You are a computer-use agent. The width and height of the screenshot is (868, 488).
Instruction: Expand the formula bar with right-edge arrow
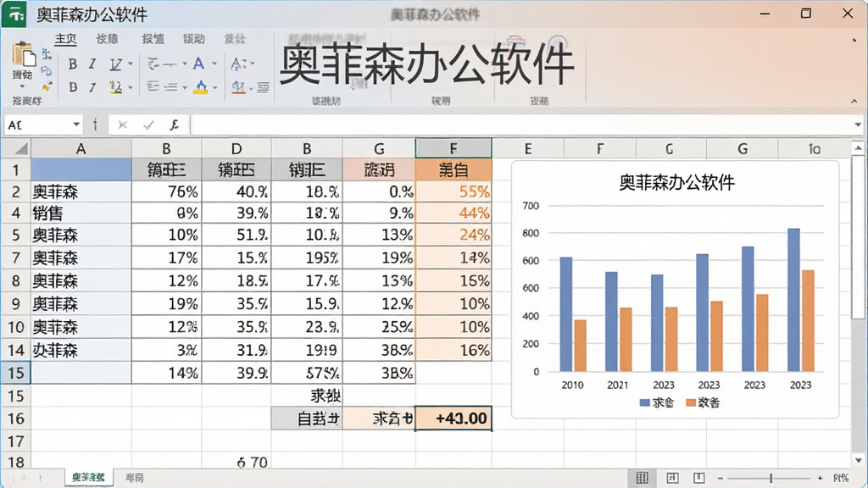pos(858,125)
